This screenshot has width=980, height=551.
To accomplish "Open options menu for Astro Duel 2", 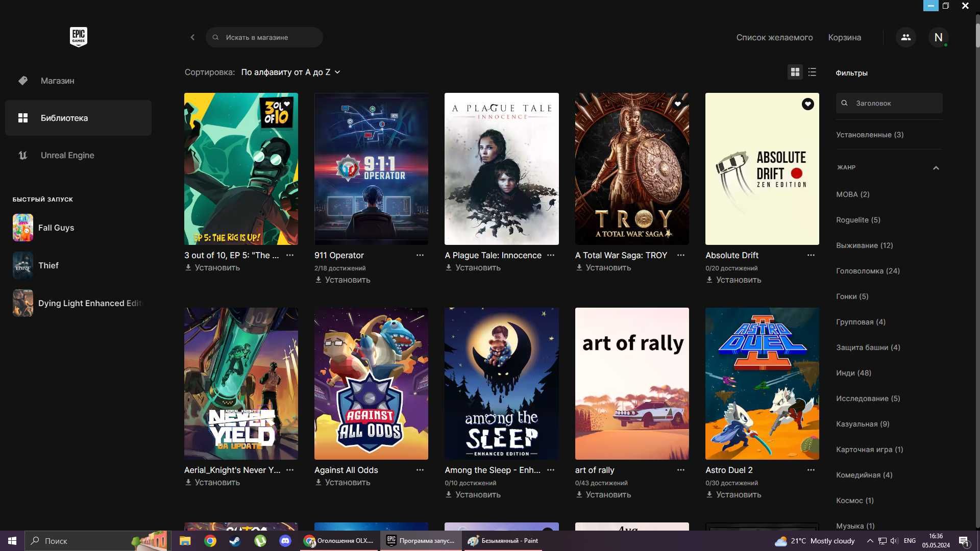I will [x=811, y=470].
